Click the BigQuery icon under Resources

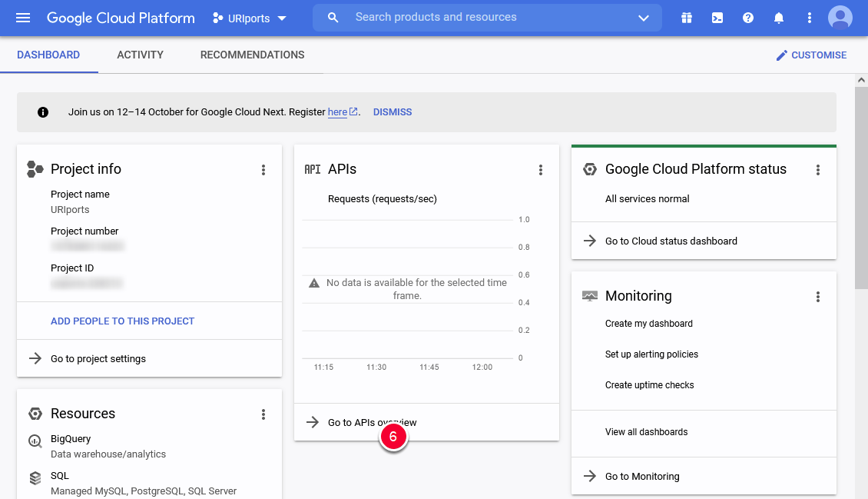[x=35, y=440]
